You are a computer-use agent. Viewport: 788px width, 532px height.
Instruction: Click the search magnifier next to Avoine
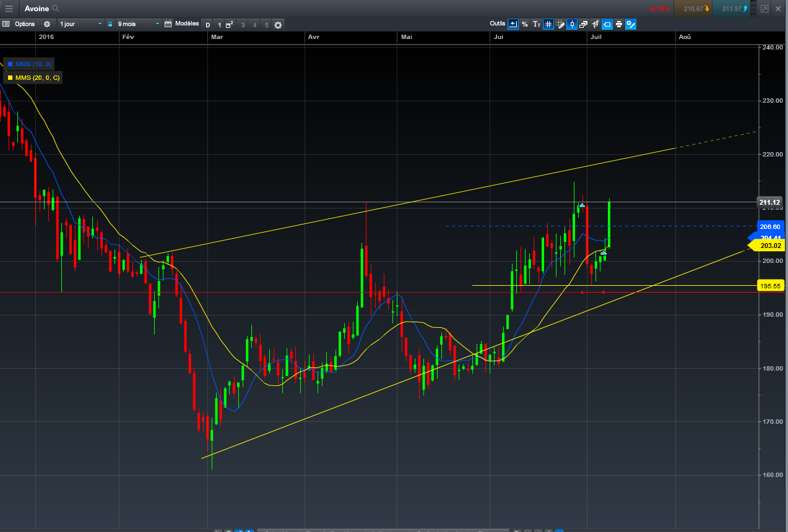tap(56, 9)
